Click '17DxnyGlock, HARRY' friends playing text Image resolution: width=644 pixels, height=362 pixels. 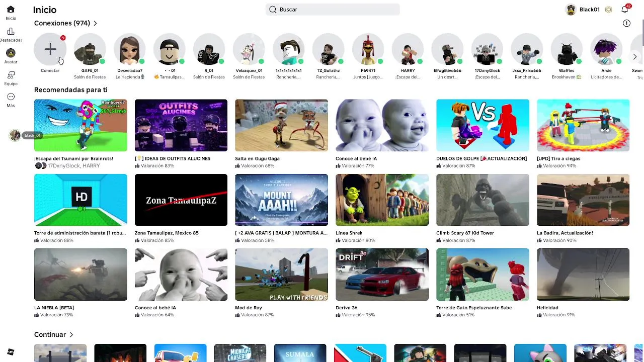[74, 166]
